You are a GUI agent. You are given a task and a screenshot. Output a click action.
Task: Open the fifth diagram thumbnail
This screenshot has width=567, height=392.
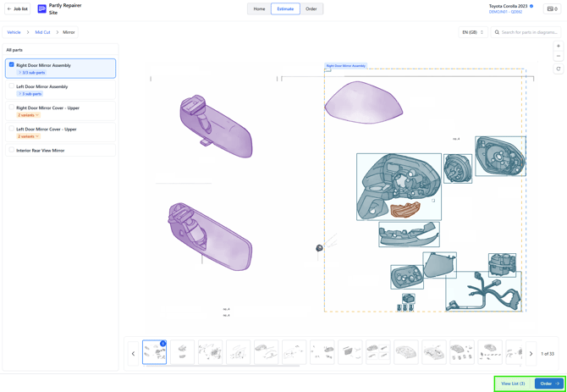[266, 352]
